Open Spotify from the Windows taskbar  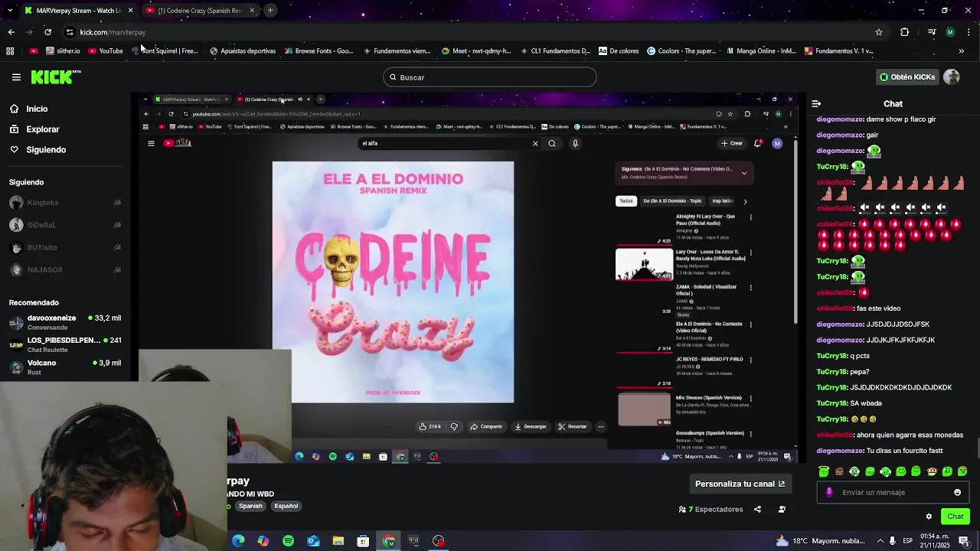pos(288,541)
